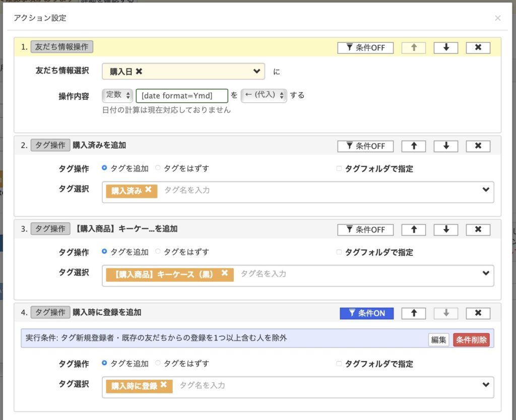Viewport: 516px width, 420px height.
Task: Close the アクション設定 dialog
Action: click(497, 18)
